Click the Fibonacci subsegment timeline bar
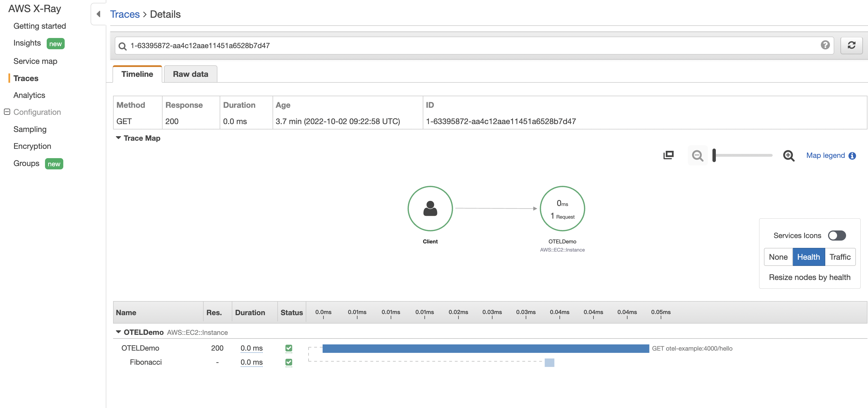868x408 pixels. (549, 362)
